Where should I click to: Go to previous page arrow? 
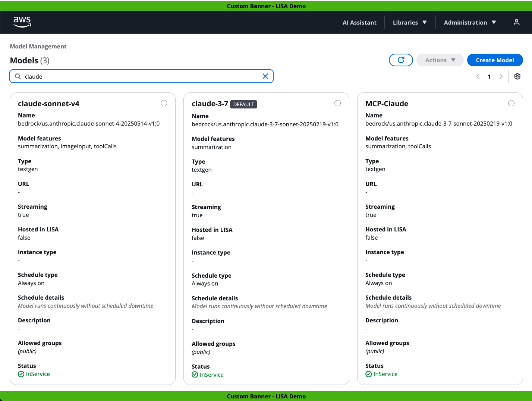pyautogui.click(x=478, y=76)
